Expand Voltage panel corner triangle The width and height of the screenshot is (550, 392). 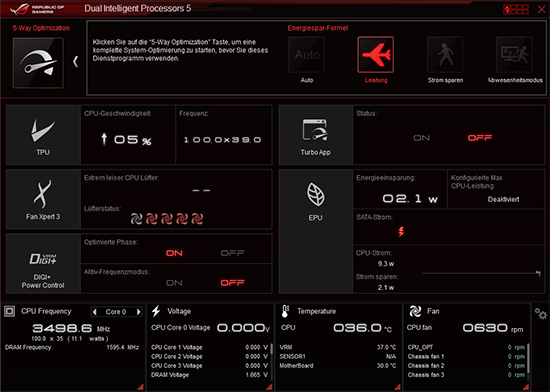(x=269, y=387)
